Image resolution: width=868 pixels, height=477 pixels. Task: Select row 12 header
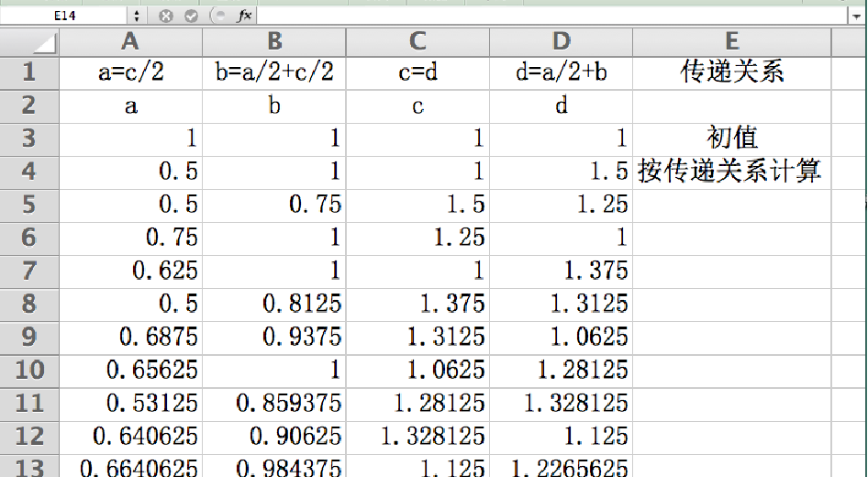click(29, 436)
